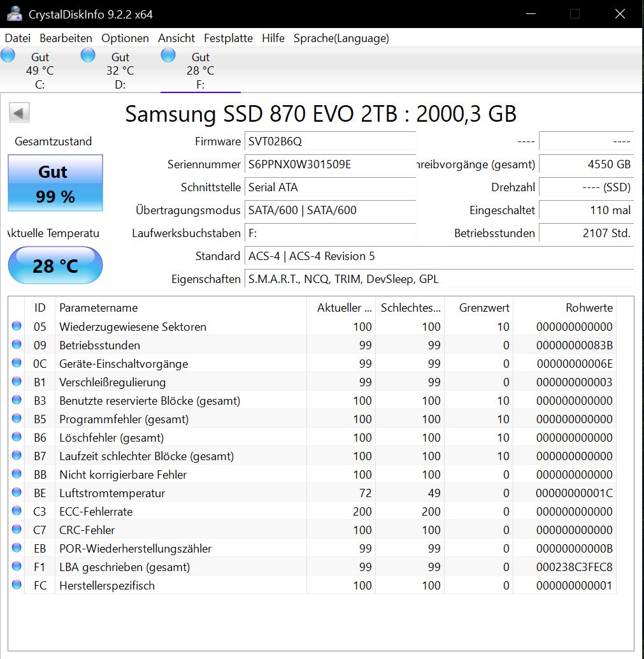
Task: Click the status dot beside Betriebsstunden row
Action: tap(17, 345)
